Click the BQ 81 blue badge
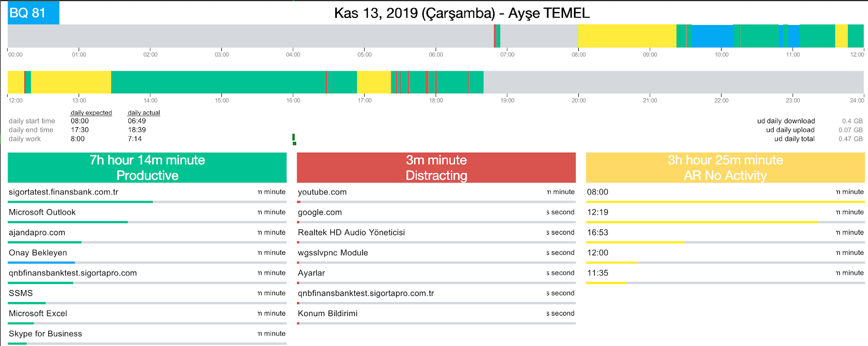Screen dimensions: 868x346 [x=33, y=13]
